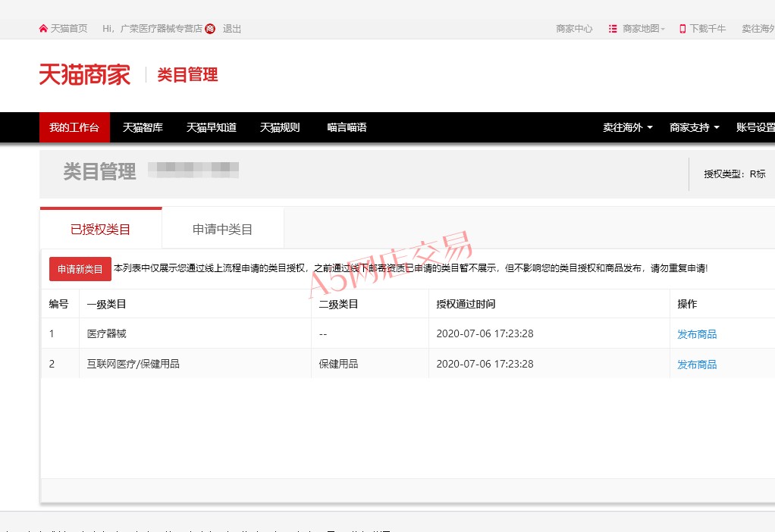Switch to the 申请中类目 tab
This screenshot has height=532, width=775.
tap(223, 229)
